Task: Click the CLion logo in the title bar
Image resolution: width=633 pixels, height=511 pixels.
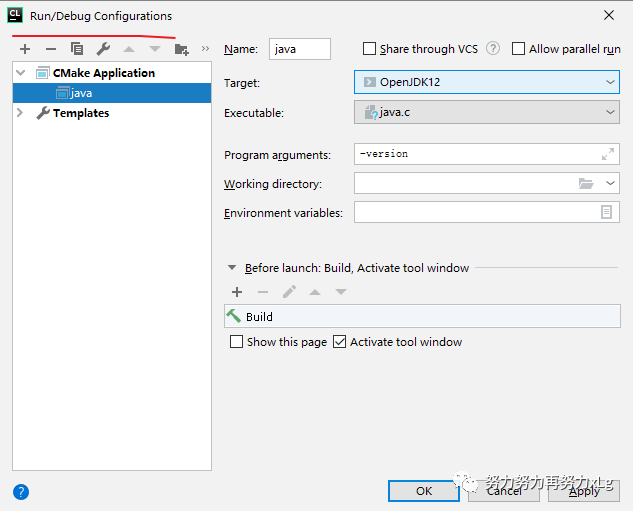Action: 15,15
